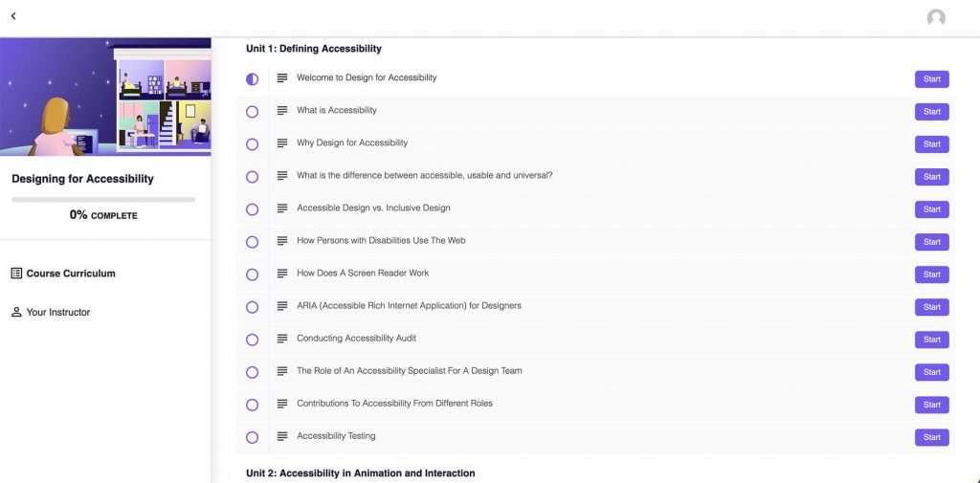Click the lesson icon beside Conducting Accessibility Audit

point(282,339)
